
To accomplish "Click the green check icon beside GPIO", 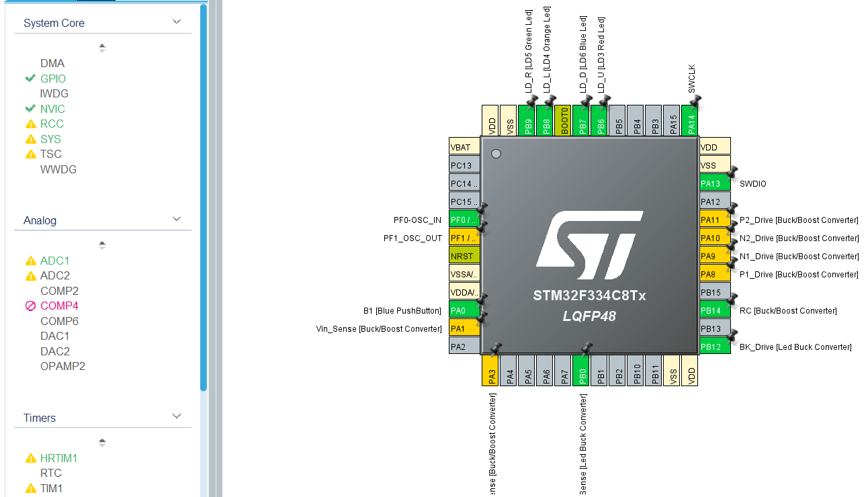I will [x=30, y=78].
